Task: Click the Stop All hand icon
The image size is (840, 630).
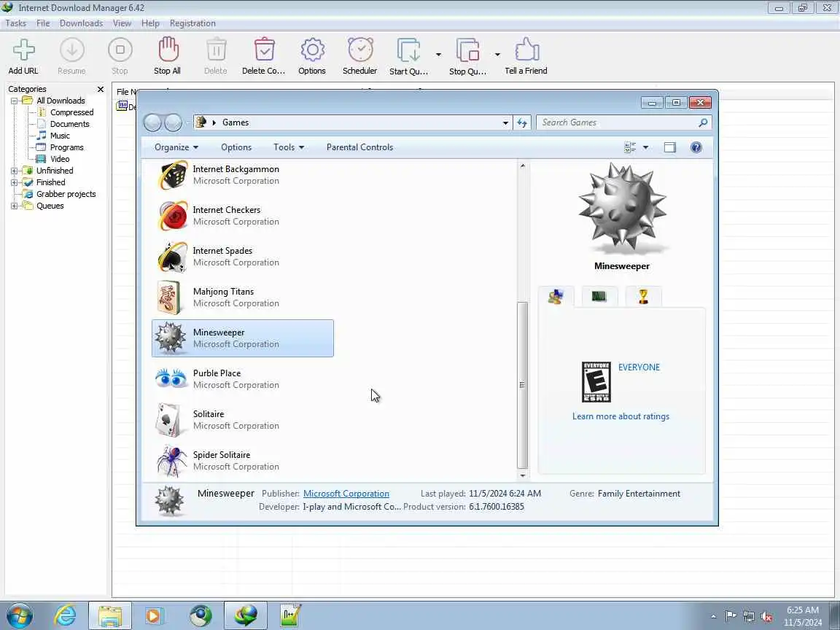Action: pos(168,55)
